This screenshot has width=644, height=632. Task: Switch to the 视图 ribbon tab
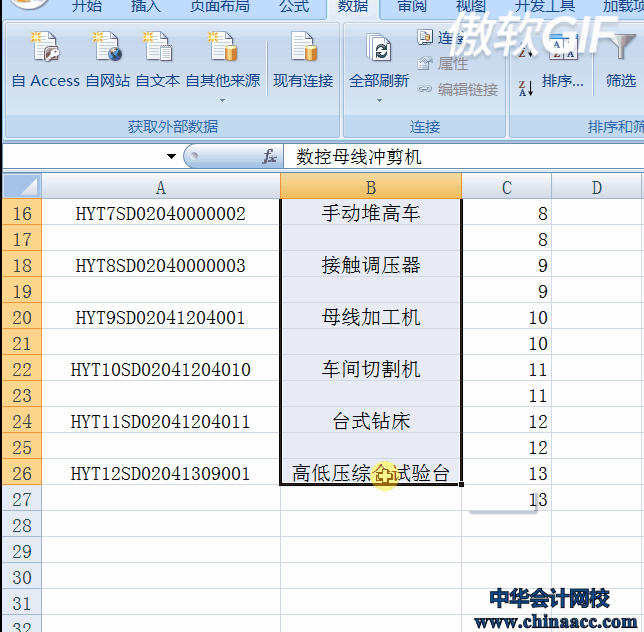click(471, 6)
